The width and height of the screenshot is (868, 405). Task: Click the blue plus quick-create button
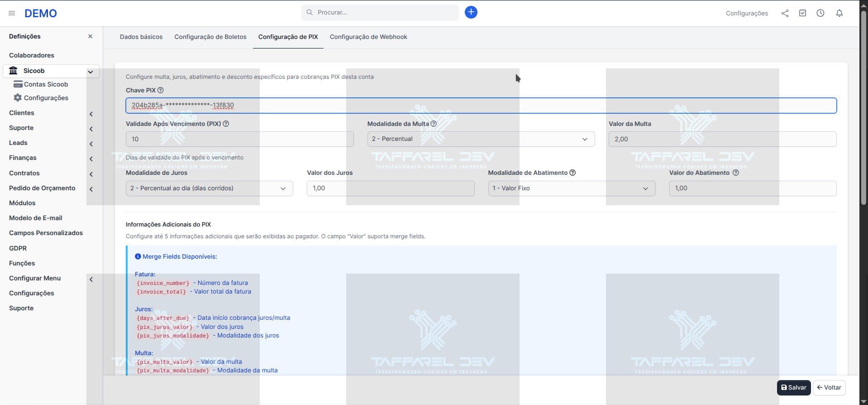471,12
